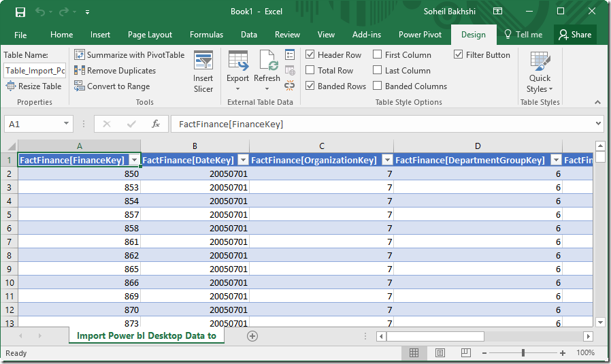Image resolution: width=611 pixels, height=364 pixels.
Task: Enable Last Column checkbox
Action: [x=377, y=70]
